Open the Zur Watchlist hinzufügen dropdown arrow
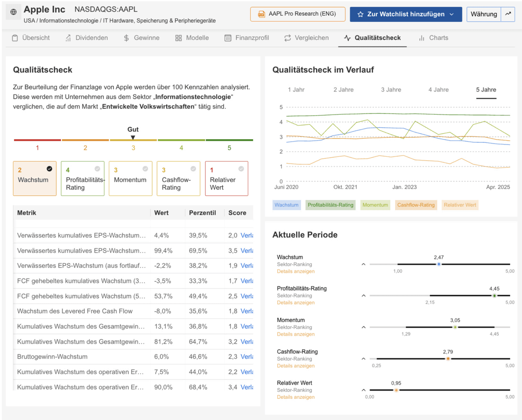Image resolution: width=522 pixels, height=420 pixels. (452, 14)
